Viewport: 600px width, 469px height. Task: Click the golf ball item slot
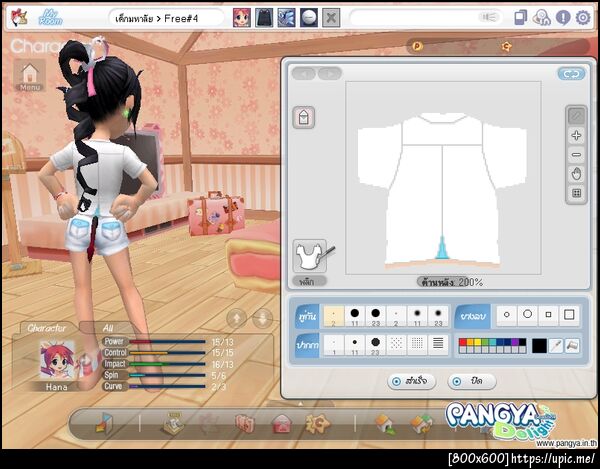click(309, 18)
